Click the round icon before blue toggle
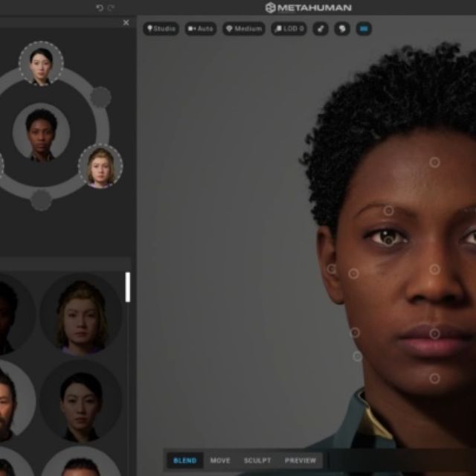476x476 pixels. pos(342,29)
